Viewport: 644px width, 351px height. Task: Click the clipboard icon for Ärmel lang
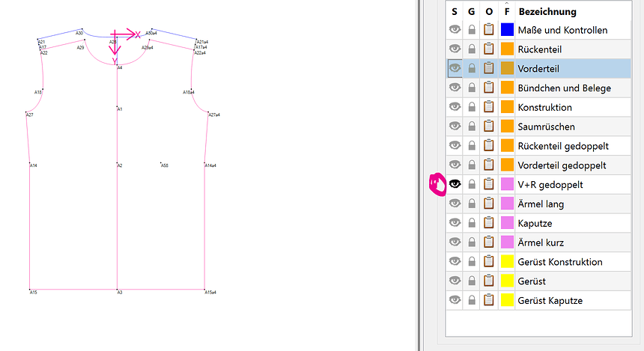(x=489, y=204)
